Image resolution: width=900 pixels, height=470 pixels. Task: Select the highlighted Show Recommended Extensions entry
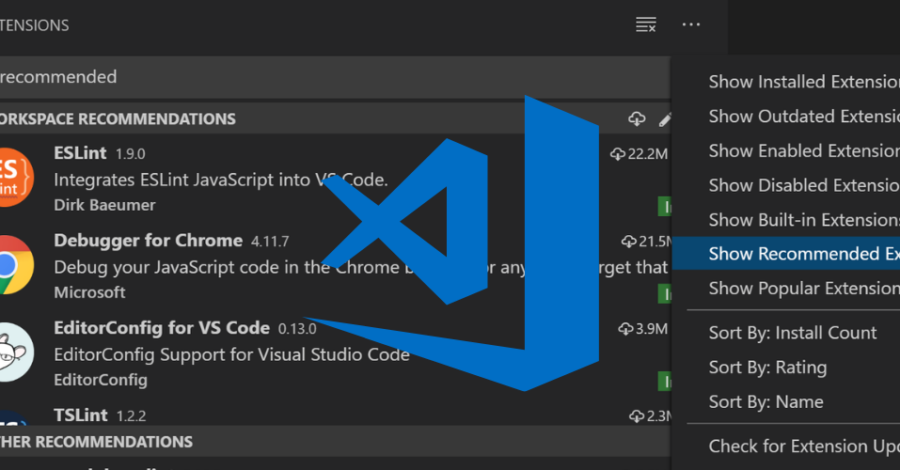click(786, 254)
